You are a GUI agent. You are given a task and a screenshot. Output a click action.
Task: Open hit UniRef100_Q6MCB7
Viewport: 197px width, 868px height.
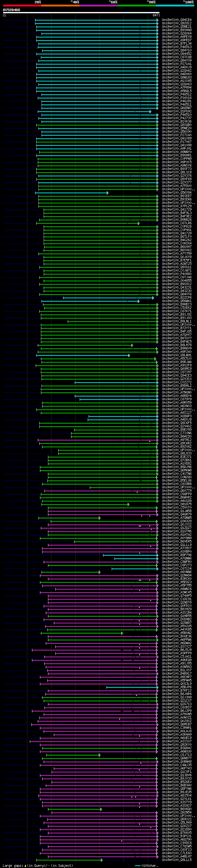coord(176,724)
